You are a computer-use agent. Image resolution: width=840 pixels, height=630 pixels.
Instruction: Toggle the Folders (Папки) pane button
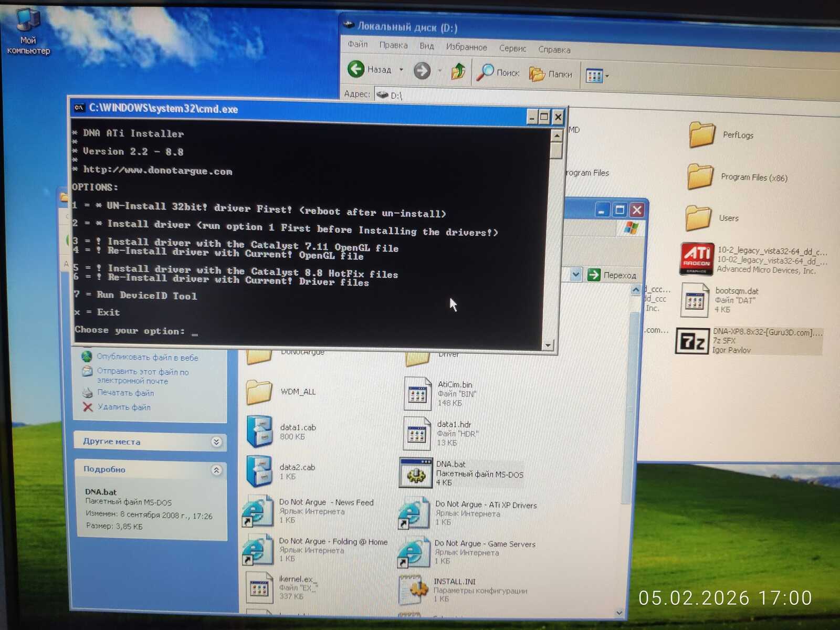coord(550,74)
